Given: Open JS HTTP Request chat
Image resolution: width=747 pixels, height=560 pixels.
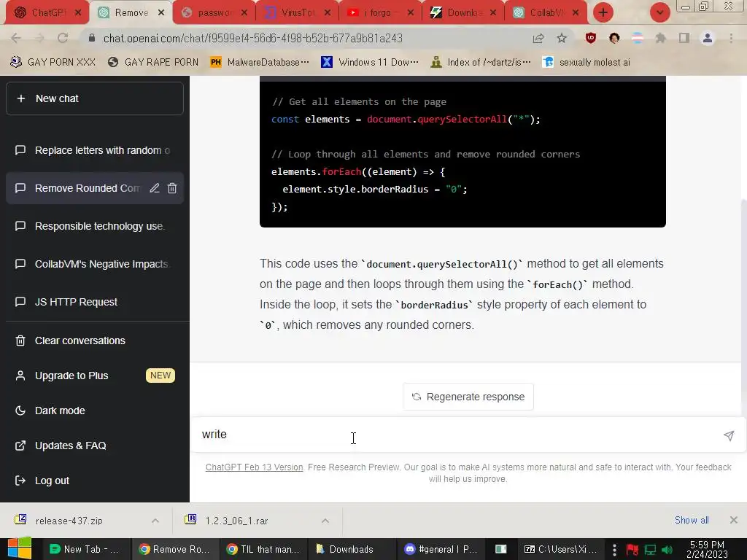Looking at the screenshot, I should pyautogui.click(x=95, y=302).
